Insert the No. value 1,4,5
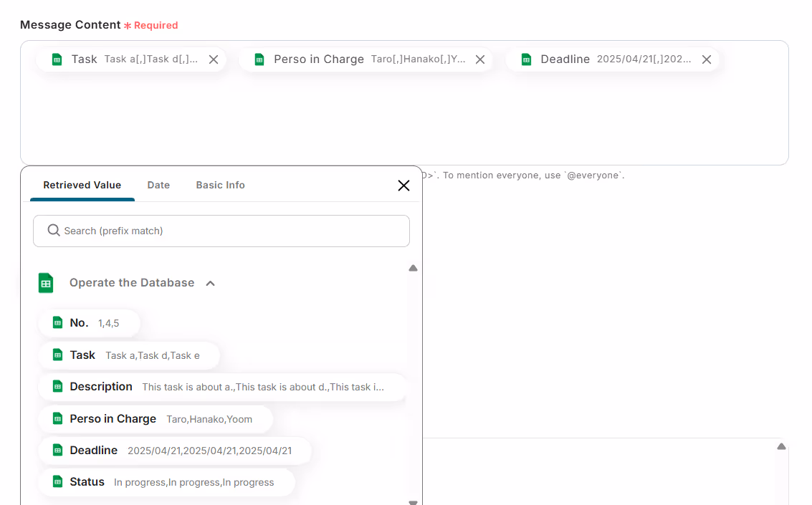The width and height of the screenshot is (812, 505). (89, 323)
